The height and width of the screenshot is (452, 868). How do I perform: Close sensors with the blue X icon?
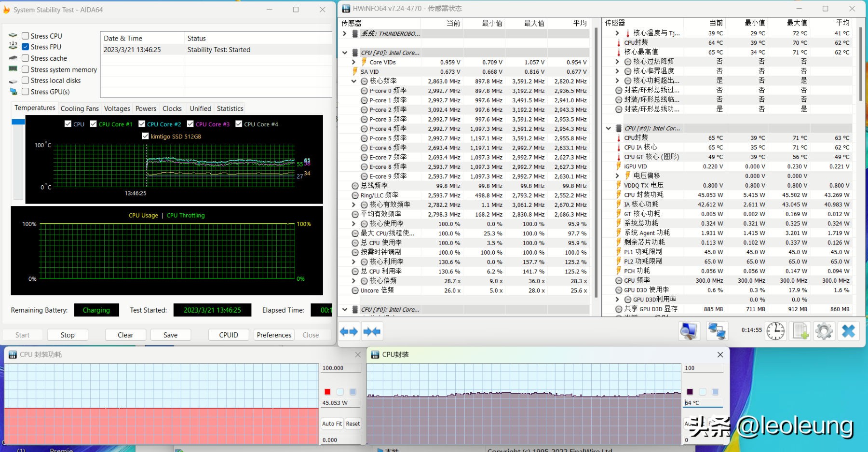(848, 331)
